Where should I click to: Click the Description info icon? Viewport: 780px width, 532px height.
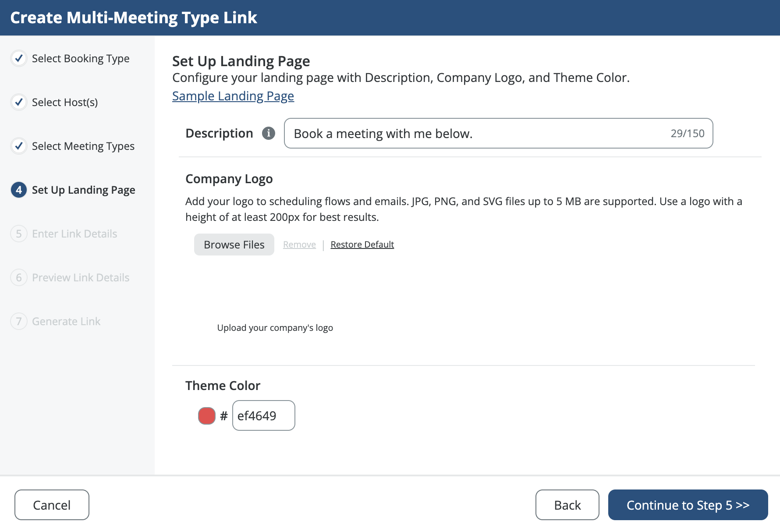click(269, 133)
